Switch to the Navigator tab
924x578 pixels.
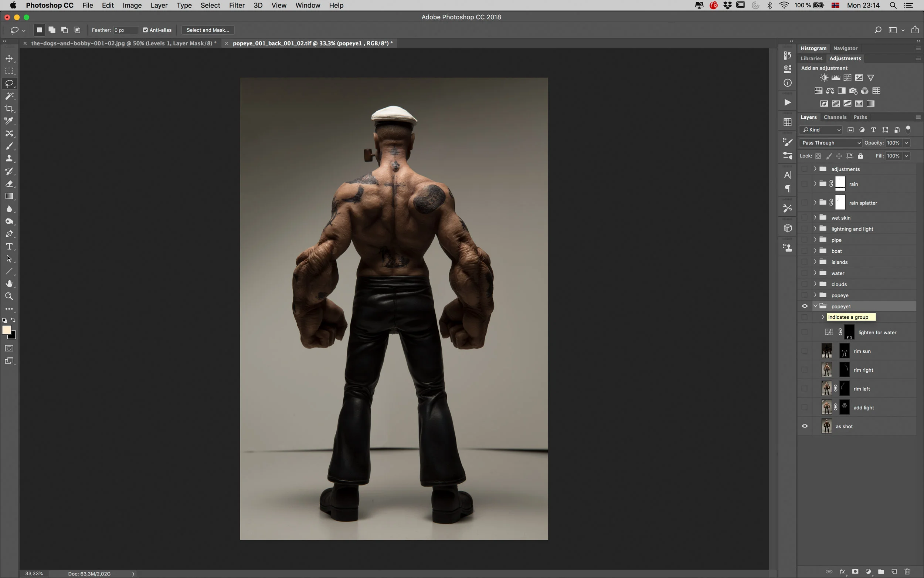[x=845, y=48]
